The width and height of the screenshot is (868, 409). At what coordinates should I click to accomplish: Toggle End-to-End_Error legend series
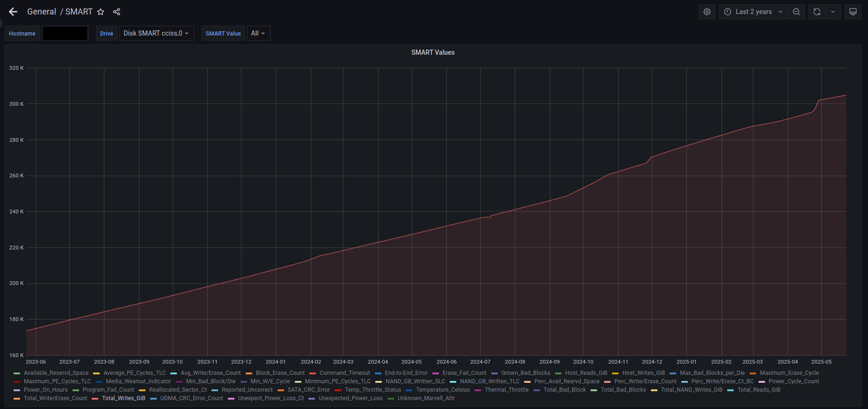click(x=406, y=373)
